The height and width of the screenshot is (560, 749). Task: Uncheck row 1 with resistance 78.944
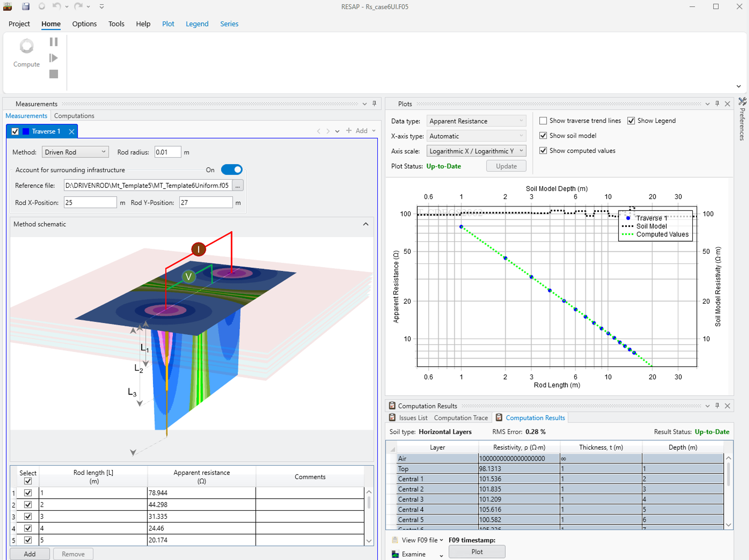pos(28,493)
